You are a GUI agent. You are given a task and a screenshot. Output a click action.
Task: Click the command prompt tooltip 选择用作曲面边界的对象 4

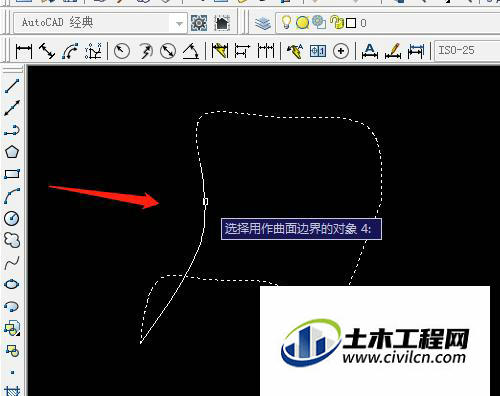point(301,229)
